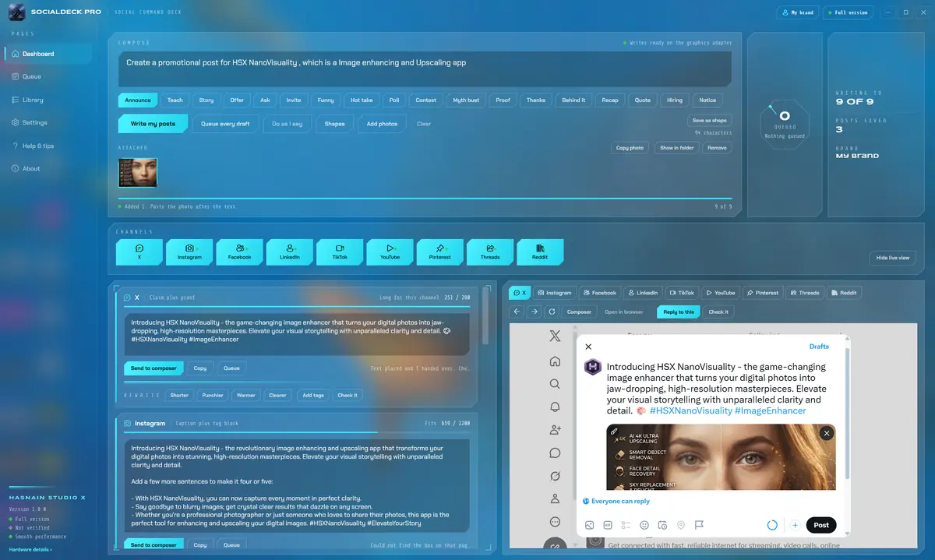Click live view back arrow
This screenshot has width=935, height=560.
tap(517, 312)
